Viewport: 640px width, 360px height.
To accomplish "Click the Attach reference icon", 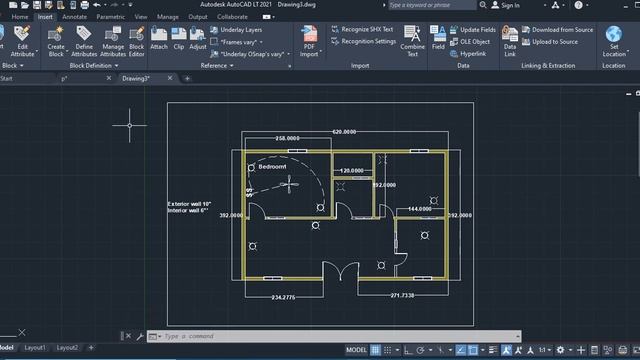I will (159, 38).
